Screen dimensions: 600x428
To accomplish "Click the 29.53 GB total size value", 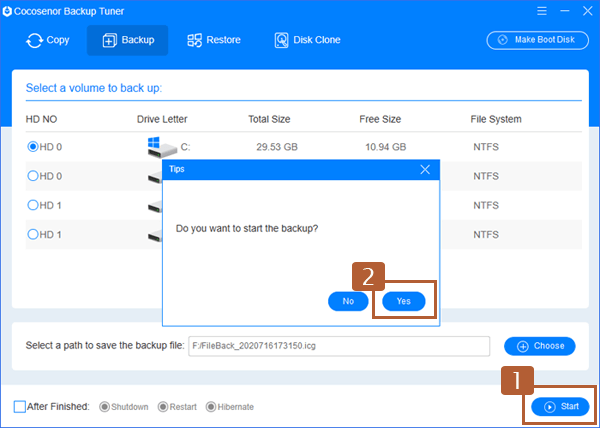I will pos(277,147).
